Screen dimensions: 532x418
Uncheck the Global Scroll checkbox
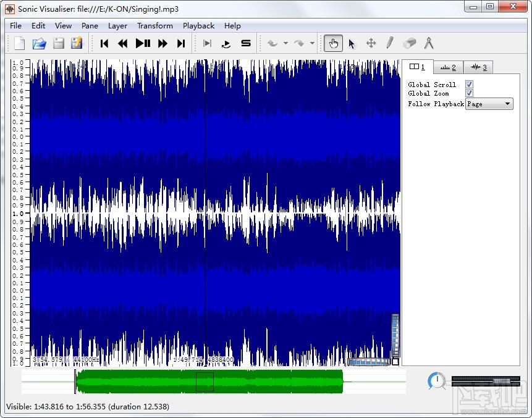tap(469, 85)
